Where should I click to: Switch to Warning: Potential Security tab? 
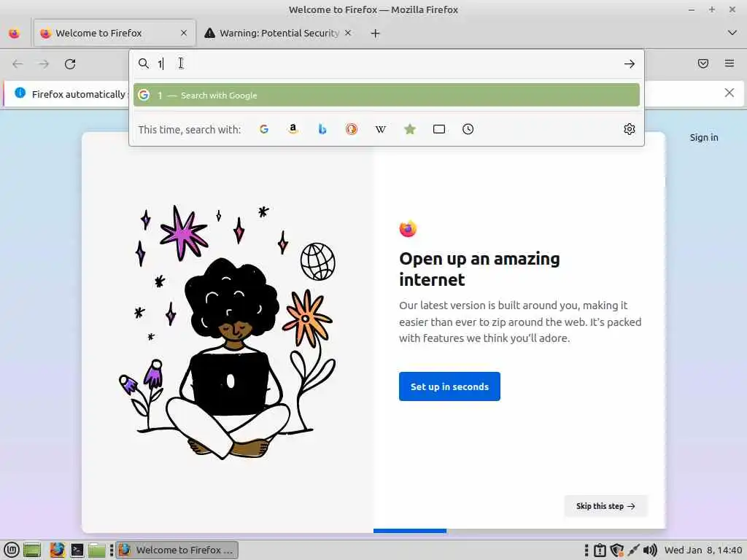(279, 33)
